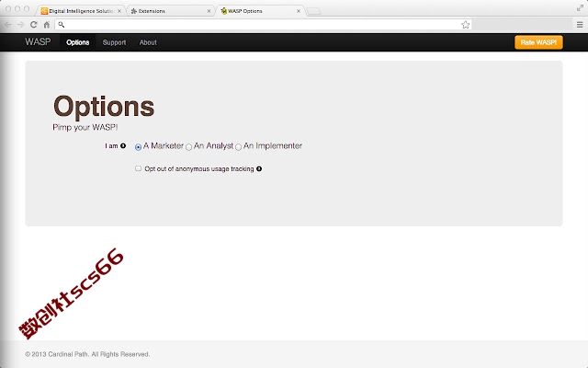
Task: Click the browser forward arrow
Action: 21,25
